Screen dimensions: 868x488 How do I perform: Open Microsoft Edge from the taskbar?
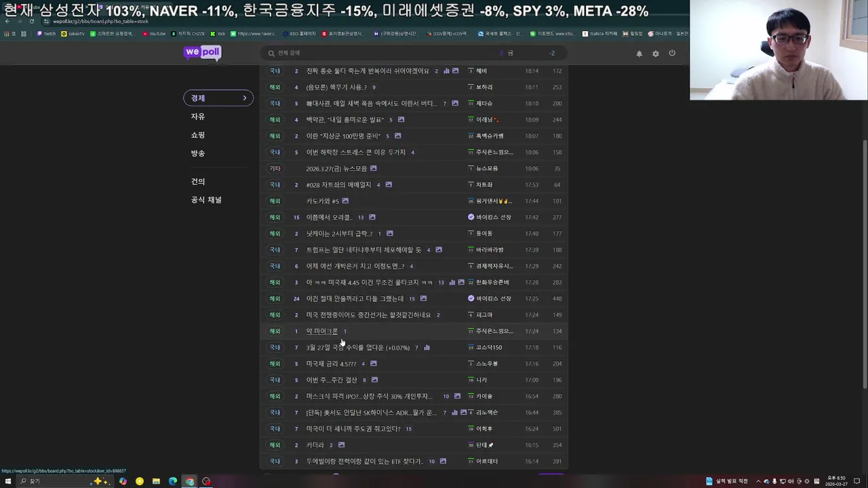(x=173, y=481)
